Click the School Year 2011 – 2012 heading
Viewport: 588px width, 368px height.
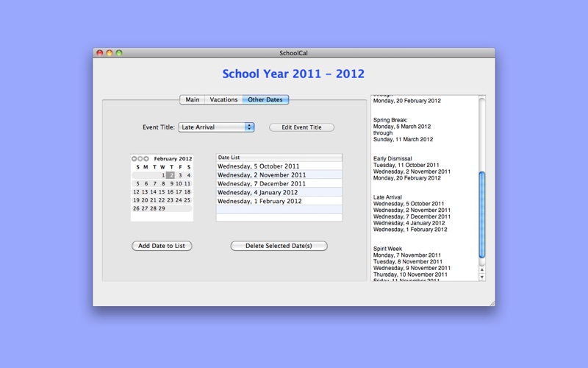click(x=293, y=74)
